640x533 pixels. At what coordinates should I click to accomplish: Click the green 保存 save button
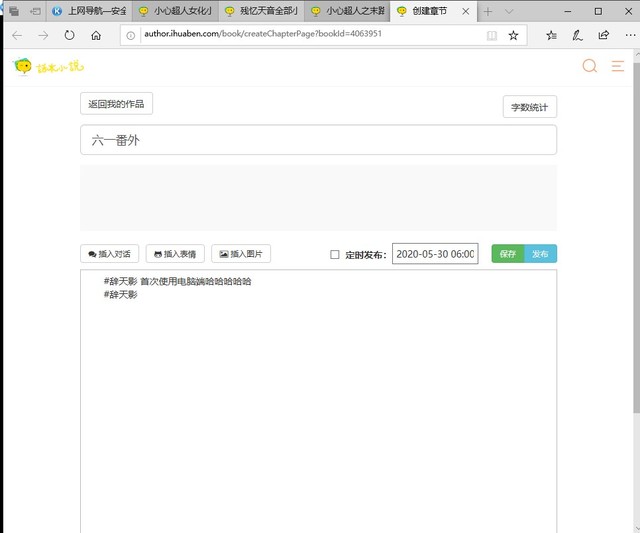coord(507,254)
